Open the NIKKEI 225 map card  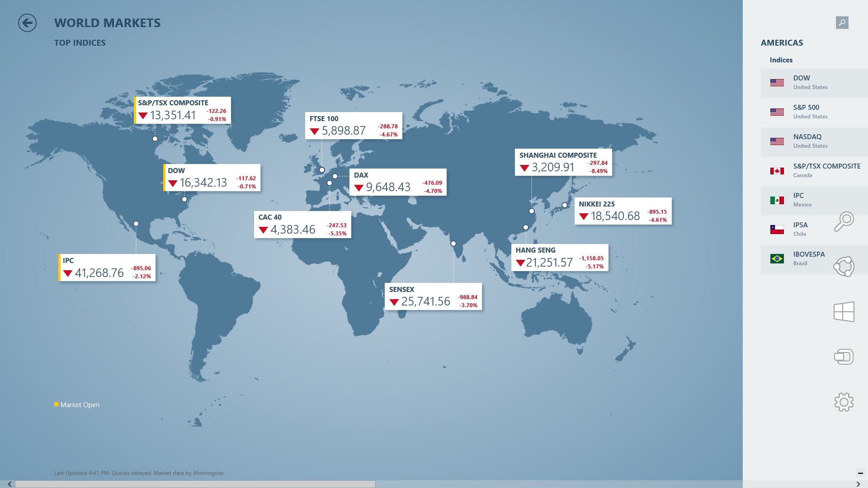623,211
